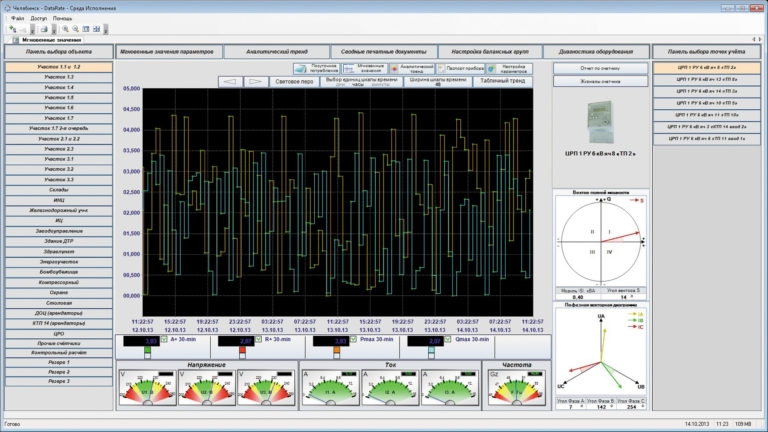Click the right arrow chart navigation button
The height and width of the screenshot is (432, 768).
click(256, 81)
